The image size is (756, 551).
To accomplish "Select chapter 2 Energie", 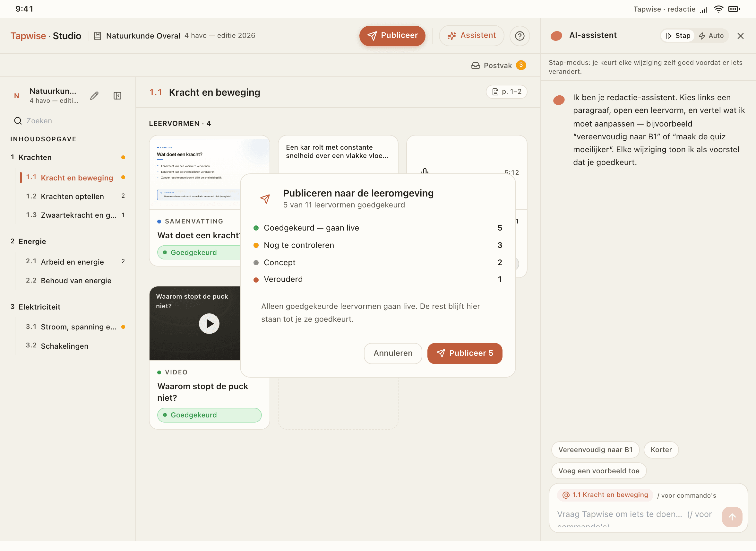I will [x=68, y=241].
